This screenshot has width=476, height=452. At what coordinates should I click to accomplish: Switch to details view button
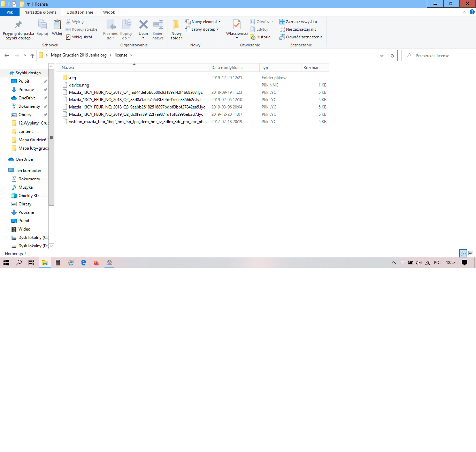click(463, 253)
